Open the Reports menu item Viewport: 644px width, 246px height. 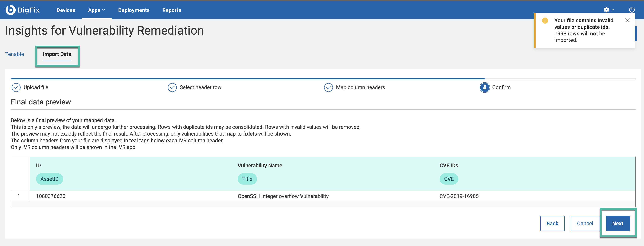(172, 10)
